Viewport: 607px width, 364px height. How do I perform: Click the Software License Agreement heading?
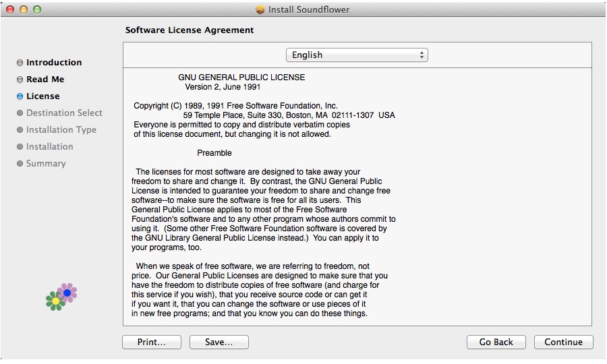click(190, 30)
